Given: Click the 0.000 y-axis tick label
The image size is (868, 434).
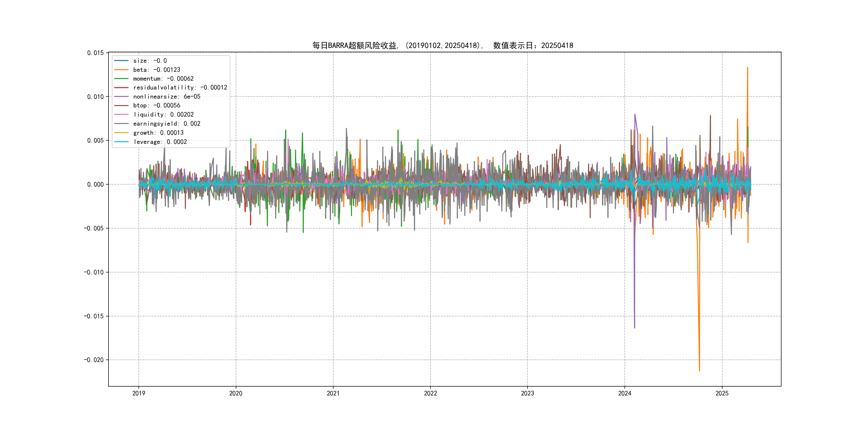Looking at the screenshot, I should pos(95,184).
